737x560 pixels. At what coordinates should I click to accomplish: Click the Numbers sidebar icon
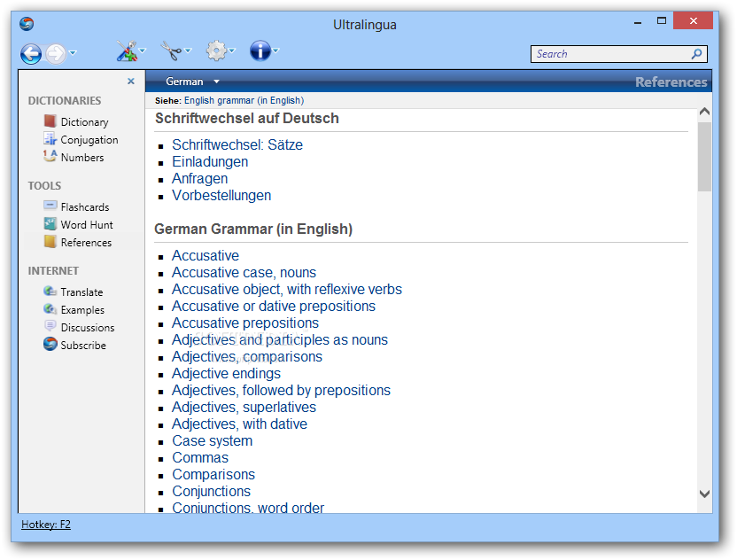50,156
